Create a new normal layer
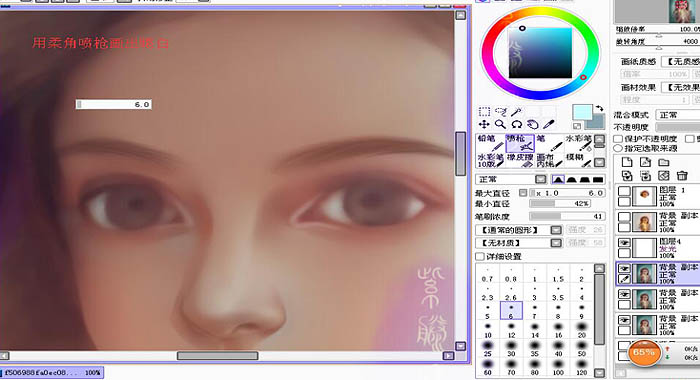 click(627, 162)
